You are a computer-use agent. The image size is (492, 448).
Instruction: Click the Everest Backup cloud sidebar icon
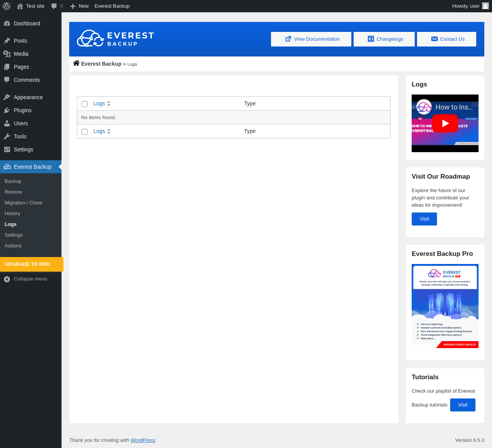7,167
